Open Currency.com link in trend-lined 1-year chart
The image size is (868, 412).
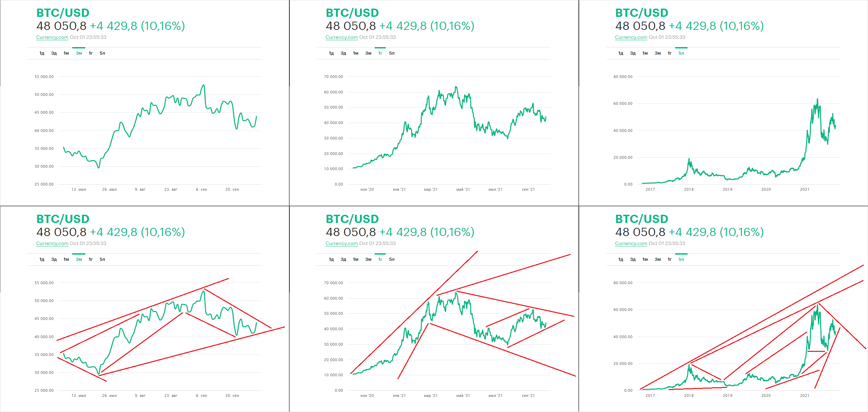(x=342, y=243)
